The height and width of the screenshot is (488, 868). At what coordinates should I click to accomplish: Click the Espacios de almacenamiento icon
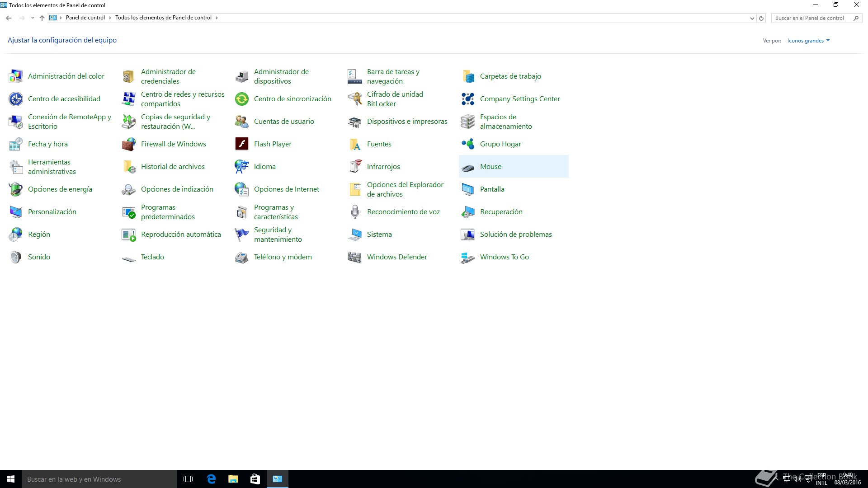coord(468,122)
